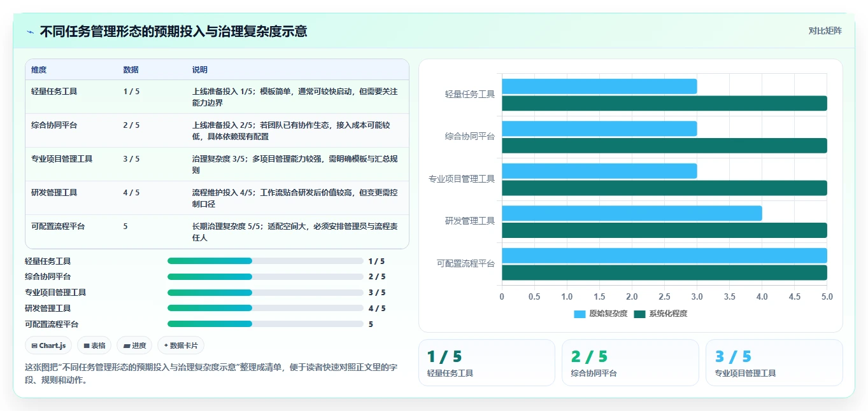
Task: Click the 专业项目管理工具 chart axis label
Action: [462, 179]
